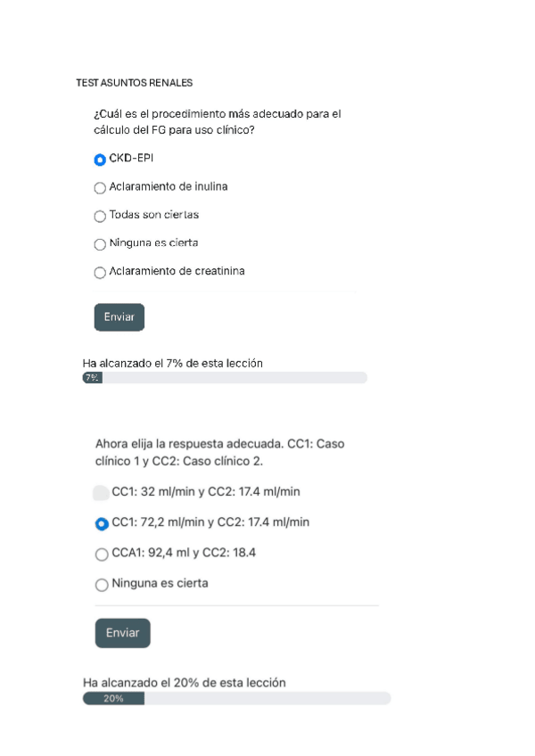Image resolution: width=535 pixels, height=756 pixels.
Task: Click the unfilled part of the 20% progress bar
Action: (x=267, y=699)
